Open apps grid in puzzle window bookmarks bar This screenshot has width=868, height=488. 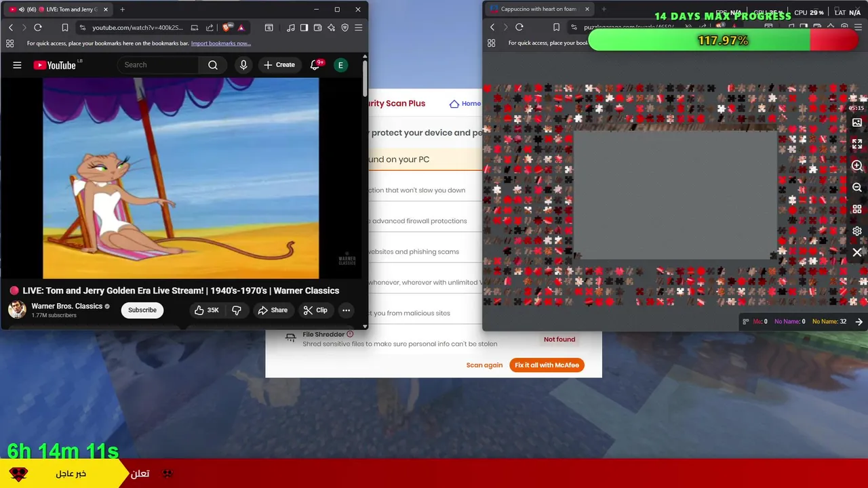[x=491, y=43]
